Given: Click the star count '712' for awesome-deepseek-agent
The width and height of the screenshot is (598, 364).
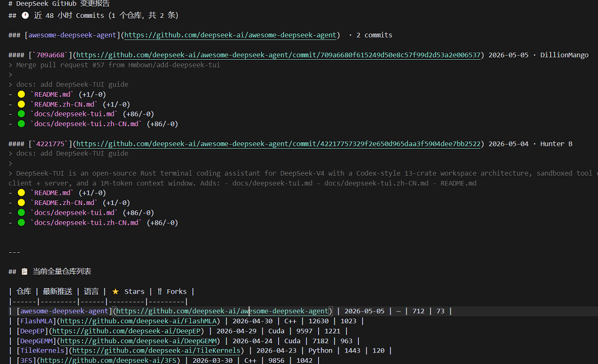Looking at the screenshot, I should pyautogui.click(x=419, y=311).
